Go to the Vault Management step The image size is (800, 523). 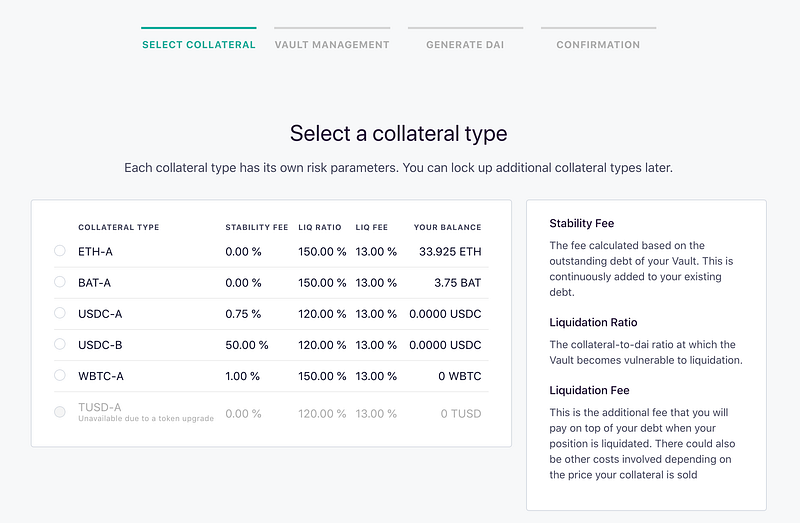332,44
